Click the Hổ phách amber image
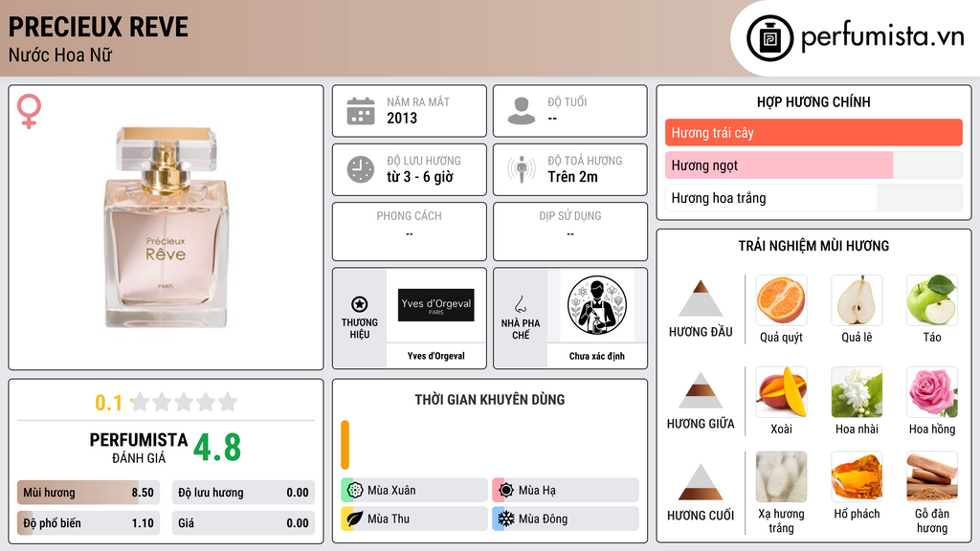 857,476
